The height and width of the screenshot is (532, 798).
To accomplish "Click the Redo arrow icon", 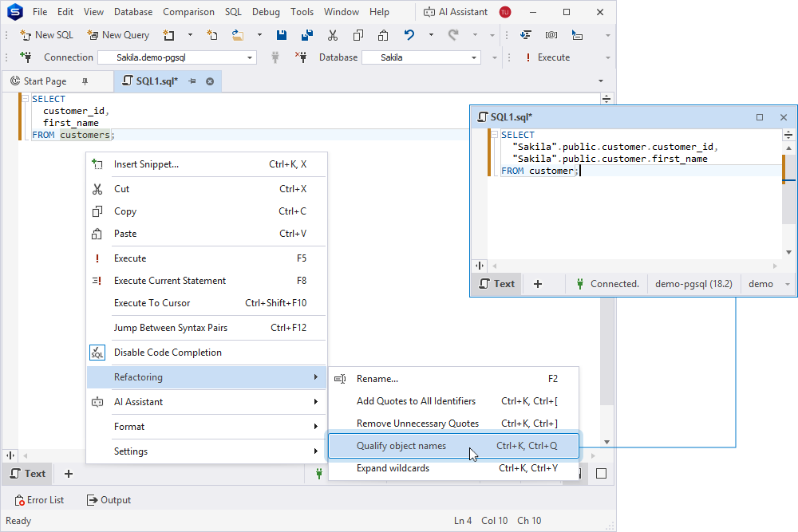I will pos(453,35).
